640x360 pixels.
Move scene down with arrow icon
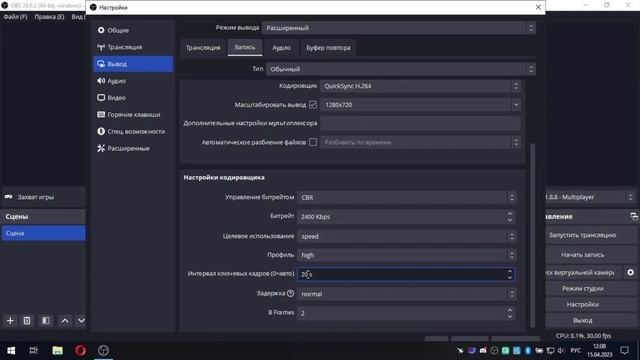coord(81,321)
